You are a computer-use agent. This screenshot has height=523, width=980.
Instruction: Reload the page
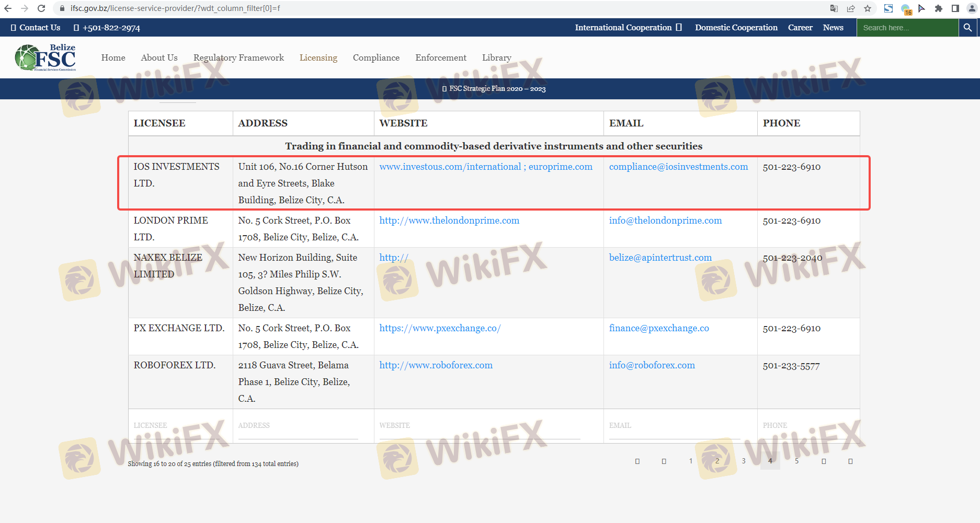(41, 8)
